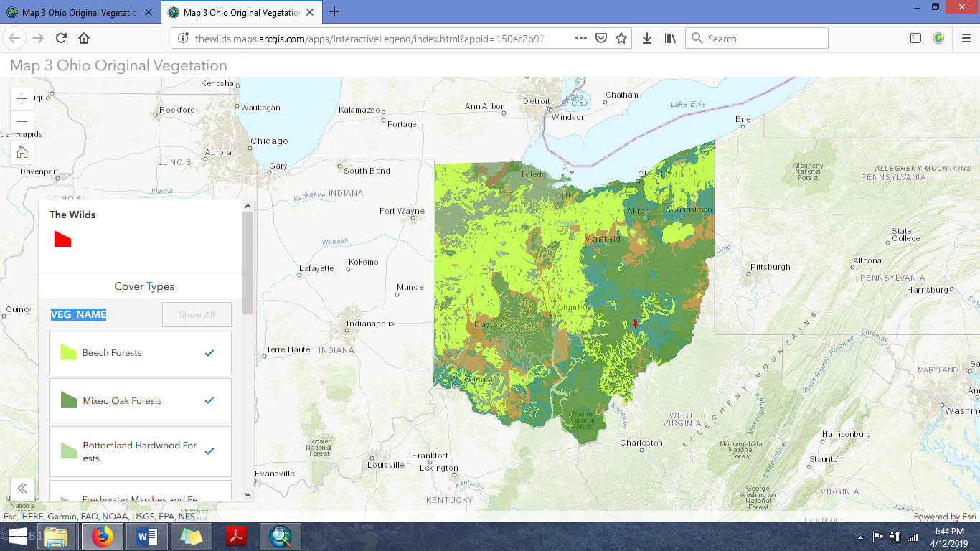Zoom out using the minus icon
Image resolution: width=980 pixels, height=551 pixels.
tap(22, 123)
